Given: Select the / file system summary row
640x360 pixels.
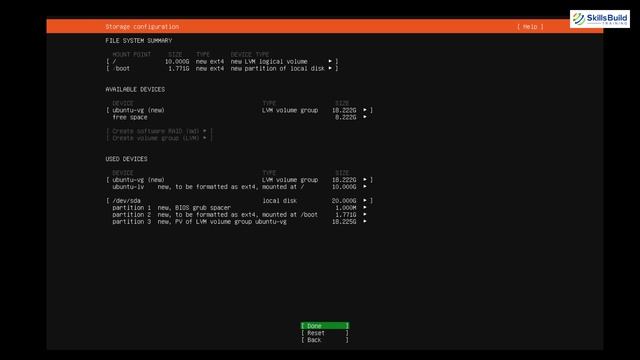Looking at the screenshot, I should coord(222,61).
